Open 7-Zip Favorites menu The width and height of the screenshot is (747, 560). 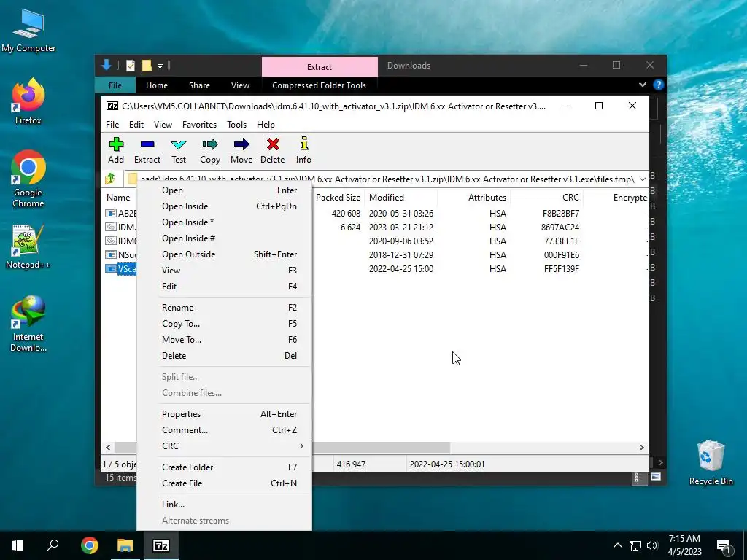(199, 124)
